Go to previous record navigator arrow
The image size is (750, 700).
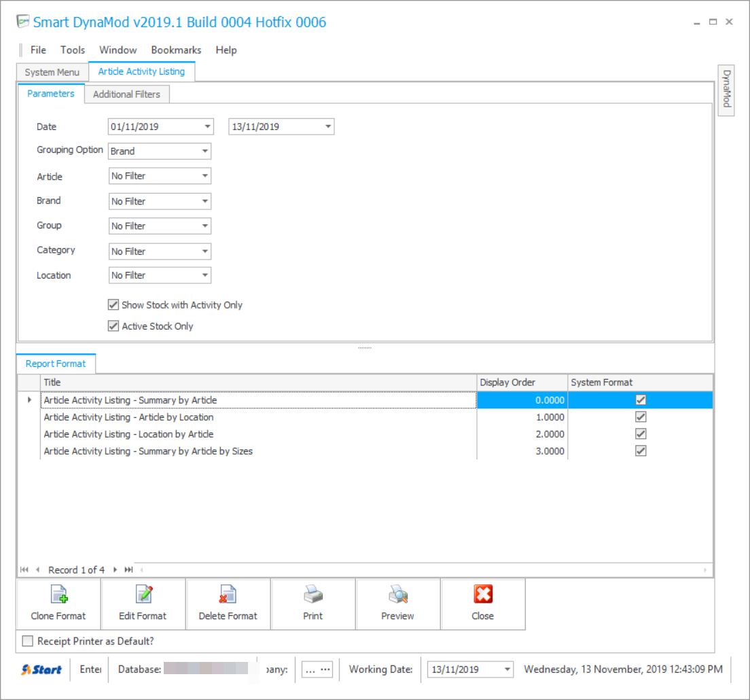point(38,570)
